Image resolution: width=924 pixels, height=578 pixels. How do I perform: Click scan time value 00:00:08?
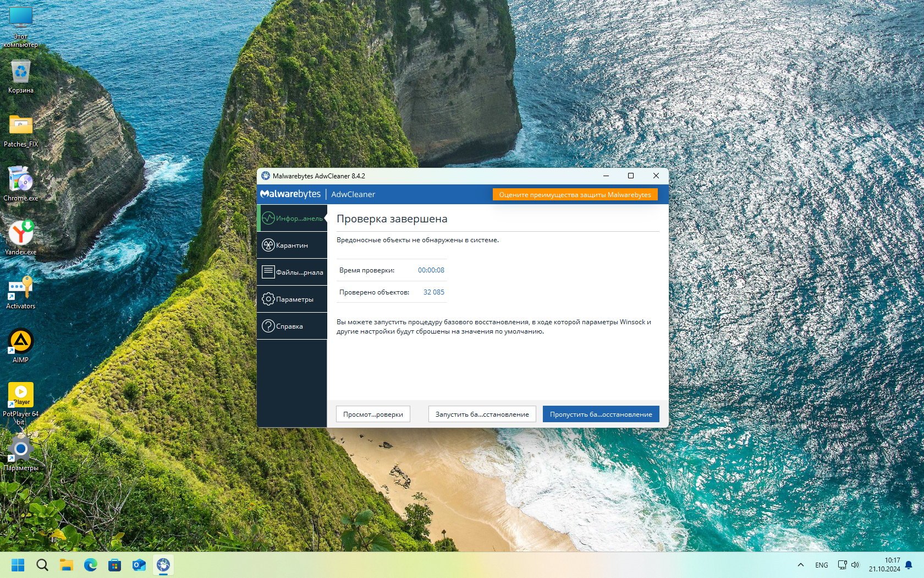tap(431, 270)
